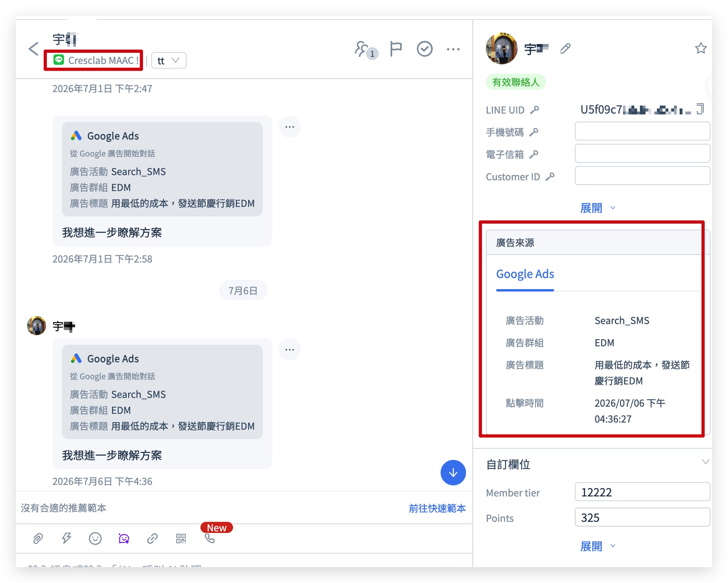The image size is (728, 583).
Task: Open the emoji picker
Action: (x=95, y=539)
